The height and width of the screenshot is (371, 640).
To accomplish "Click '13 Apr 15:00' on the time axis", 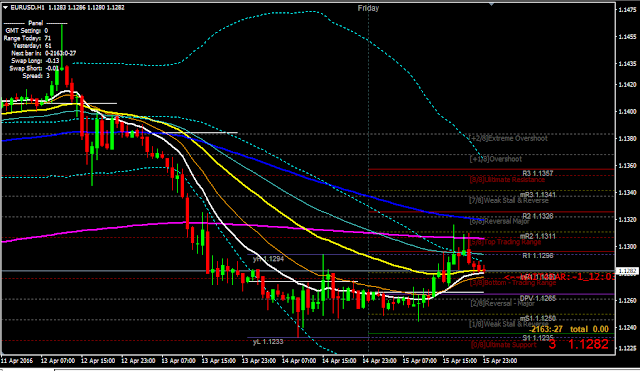I will pos(218,361).
